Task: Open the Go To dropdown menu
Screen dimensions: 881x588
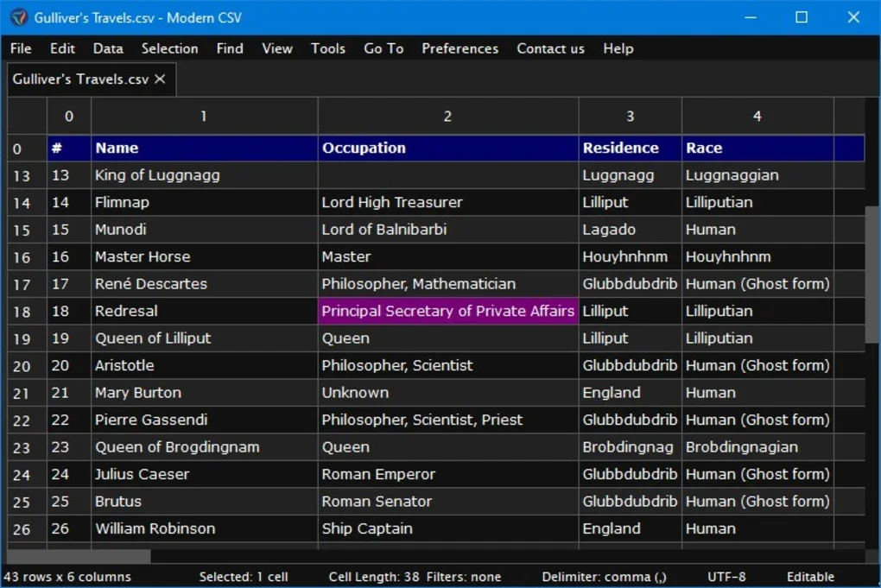Action: [x=383, y=48]
